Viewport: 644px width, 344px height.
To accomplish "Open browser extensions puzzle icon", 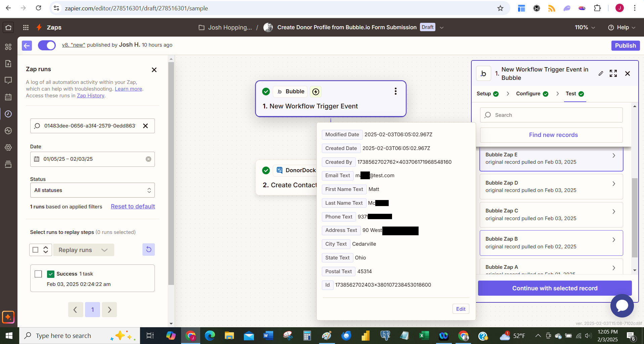I will (597, 8).
